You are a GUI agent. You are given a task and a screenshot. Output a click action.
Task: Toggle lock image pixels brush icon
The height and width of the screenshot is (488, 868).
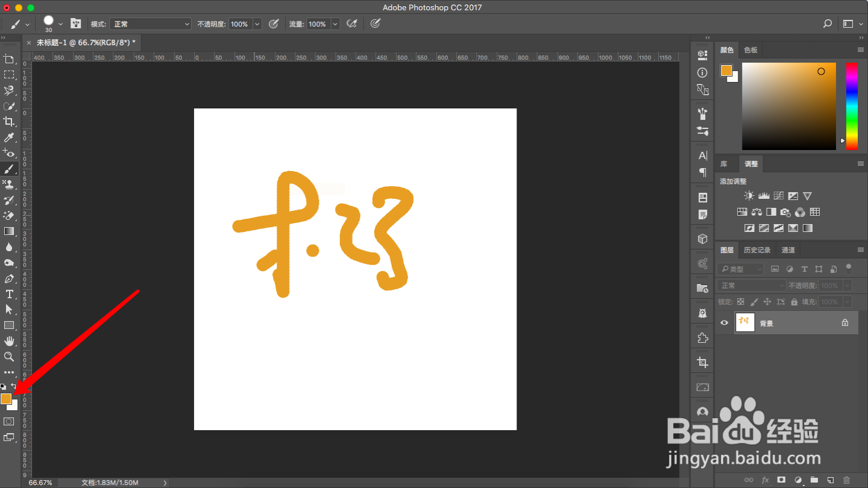coord(754,302)
